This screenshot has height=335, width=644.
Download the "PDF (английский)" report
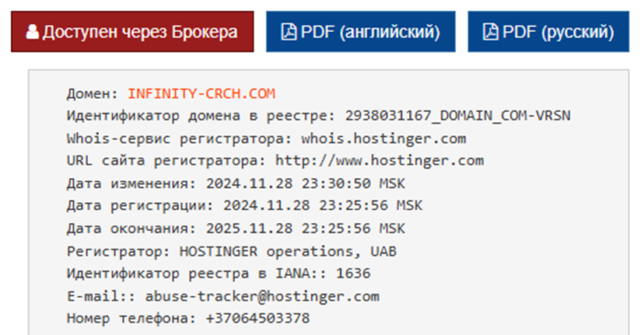[361, 32]
